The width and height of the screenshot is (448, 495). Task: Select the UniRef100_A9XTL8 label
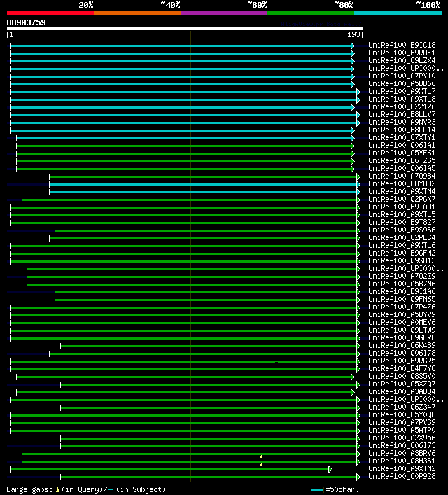tap(402, 99)
